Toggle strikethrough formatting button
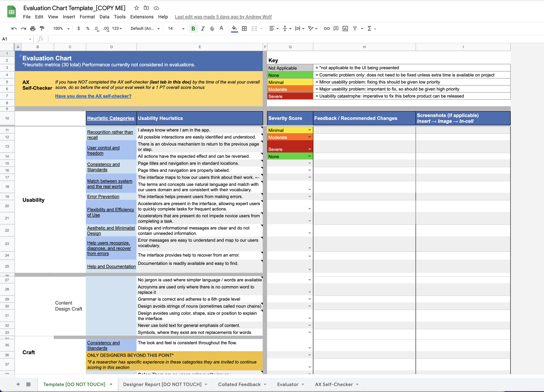 212,28
